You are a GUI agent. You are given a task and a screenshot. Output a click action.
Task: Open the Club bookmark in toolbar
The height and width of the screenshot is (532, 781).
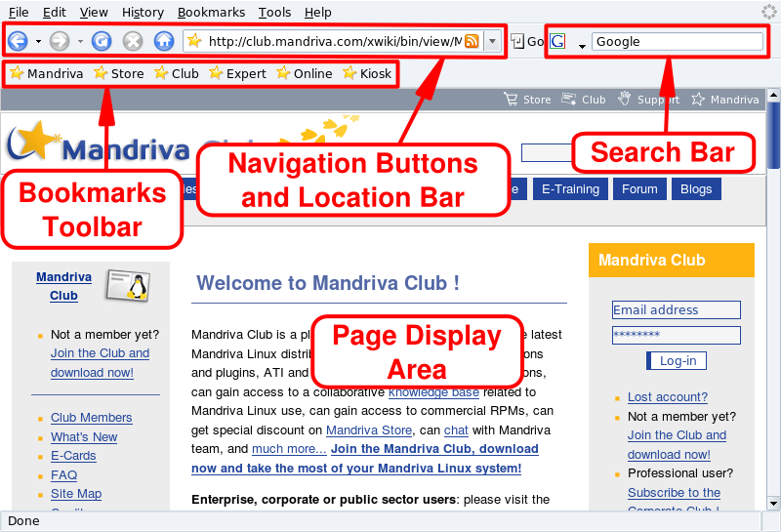coord(177,74)
